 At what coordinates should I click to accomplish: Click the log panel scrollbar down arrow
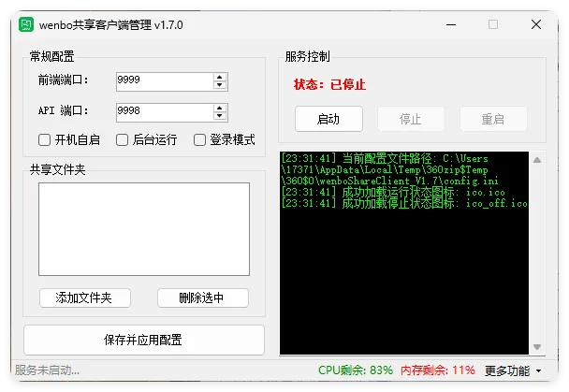(x=537, y=347)
